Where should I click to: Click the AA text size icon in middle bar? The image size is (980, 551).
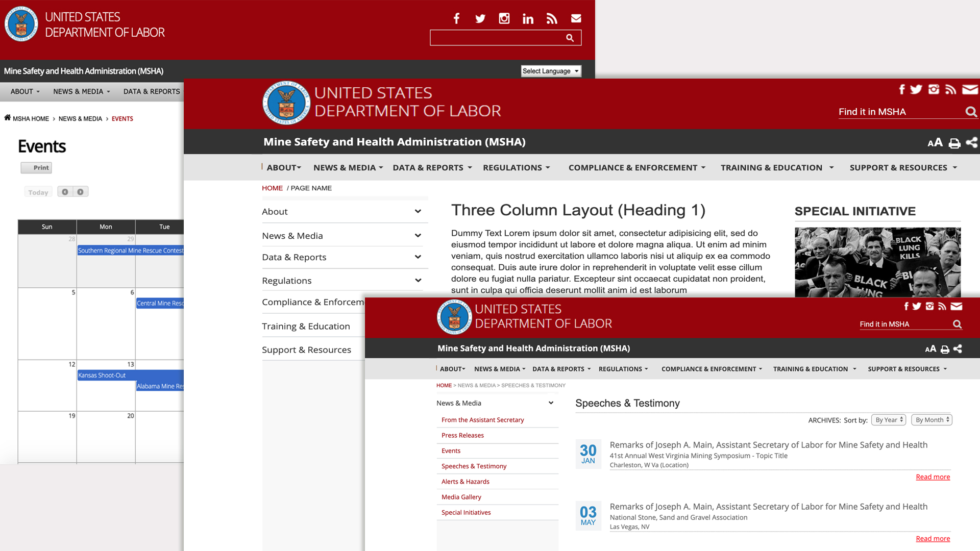(935, 143)
